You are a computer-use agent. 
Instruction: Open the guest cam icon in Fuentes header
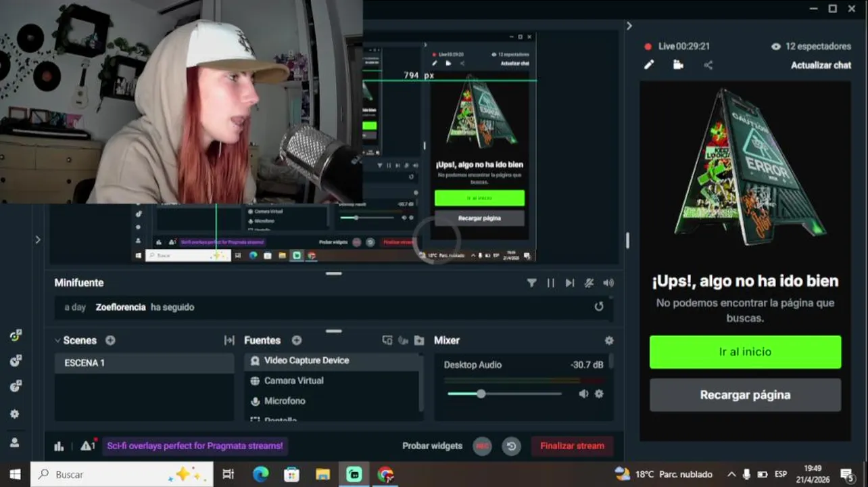404,340
